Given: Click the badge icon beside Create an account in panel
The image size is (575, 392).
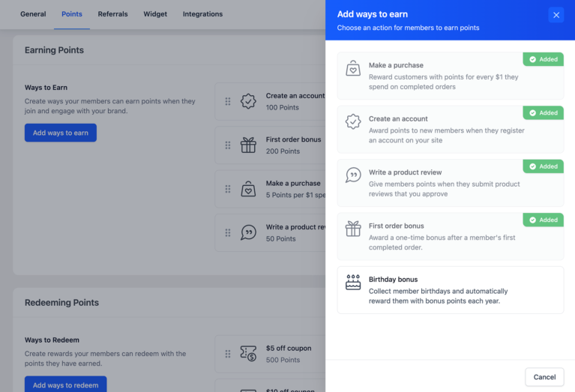Looking at the screenshot, I should tap(353, 121).
